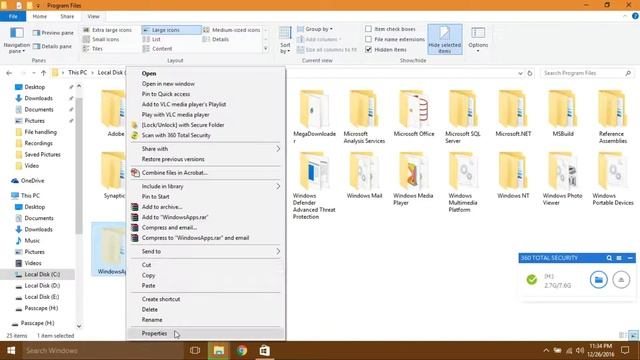
Task: Open the MegaDownloader folder icon
Action: click(x=314, y=109)
